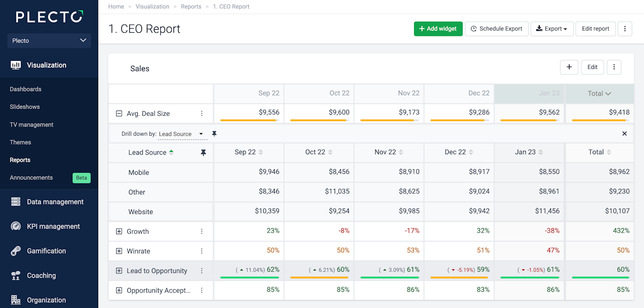Click the pin icon beside Lead Source column header
The height and width of the screenshot is (308, 644).
click(x=203, y=153)
